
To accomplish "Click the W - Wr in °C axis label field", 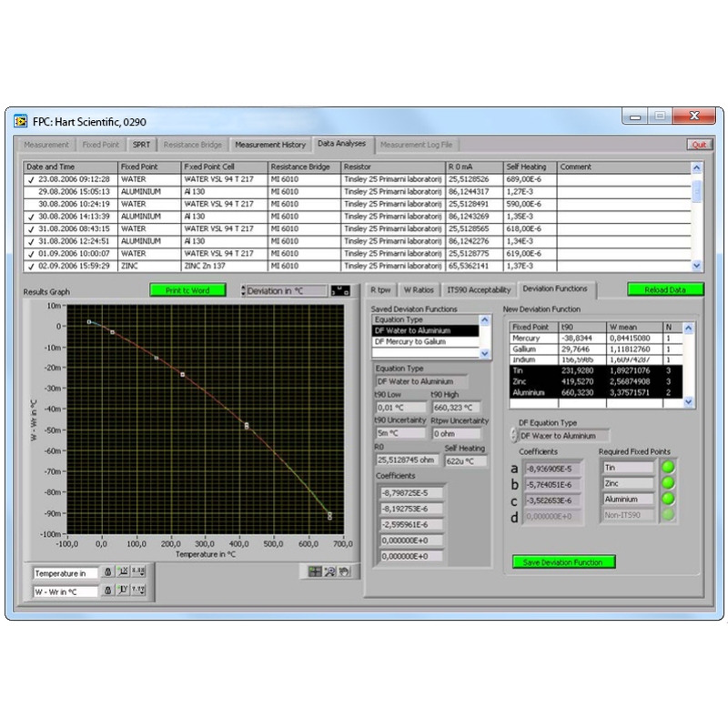I will pyautogui.click(x=65, y=592).
